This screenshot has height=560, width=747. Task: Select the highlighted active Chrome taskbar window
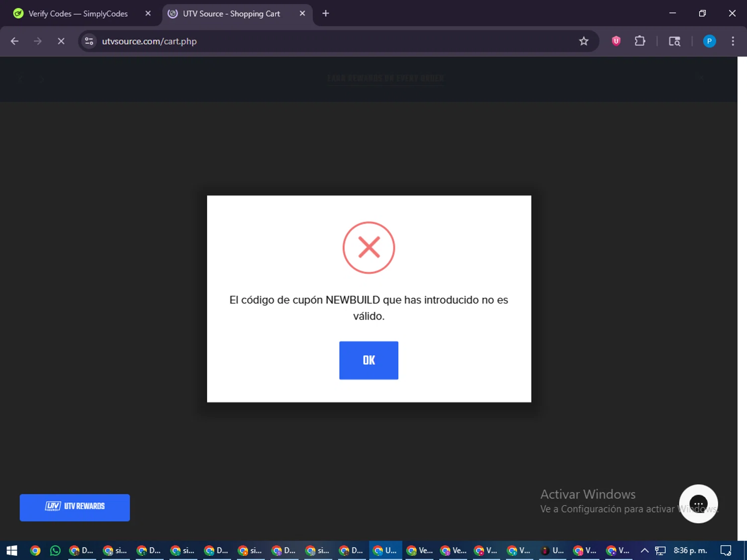[385, 551]
